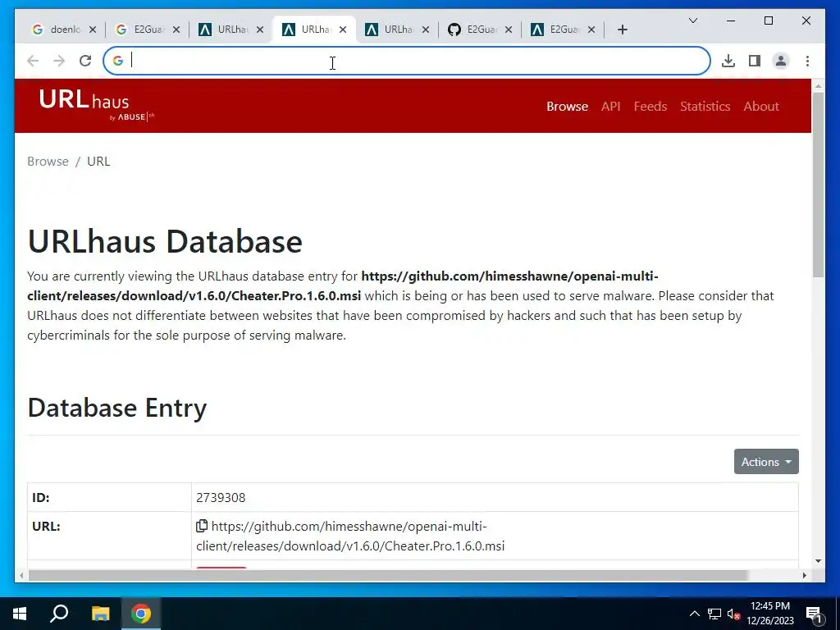This screenshot has height=630, width=840.
Task: Open the Statistics nav link
Action: (x=705, y=106)
